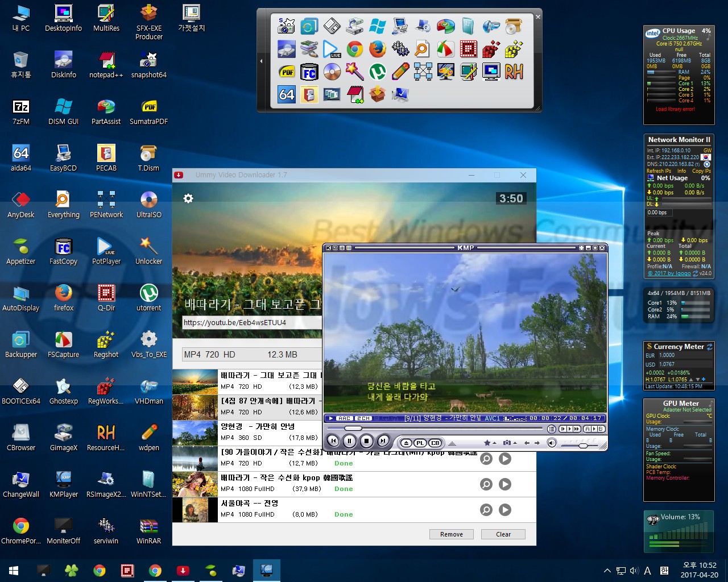Open the MP4 720 HD format dropdown
Viewport: 728px width, 582px height.
[252, 354]
